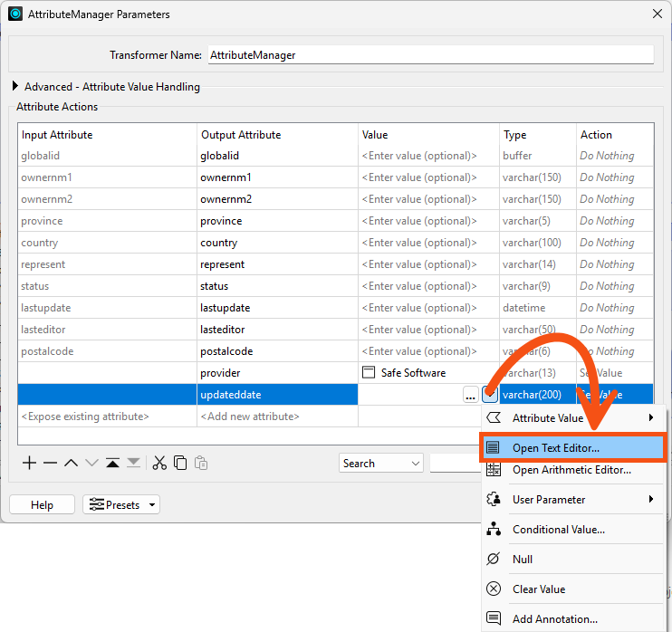Expand Advanced Attribute Value Handling section

tap(15, 87)
